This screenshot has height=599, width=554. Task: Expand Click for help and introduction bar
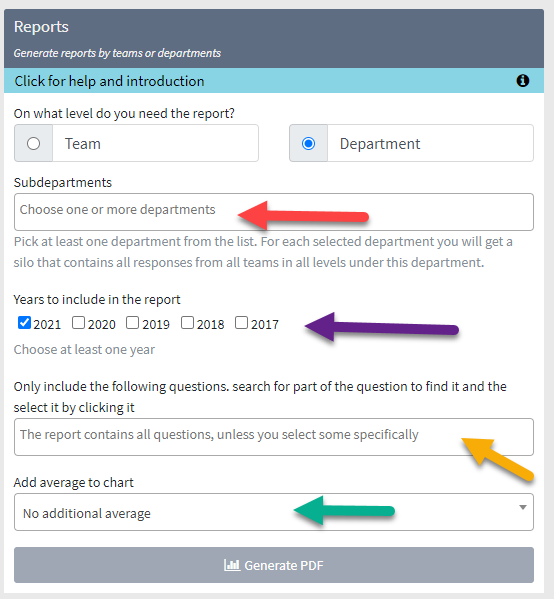coord(274,81)
